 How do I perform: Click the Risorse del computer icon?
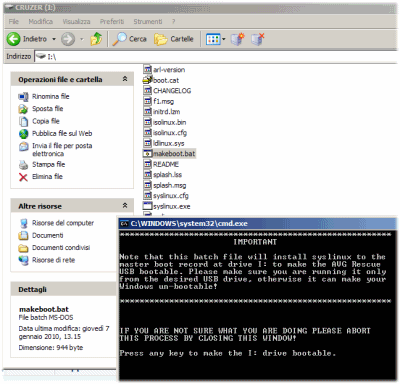pyautogui.click(x=23, y=223)
